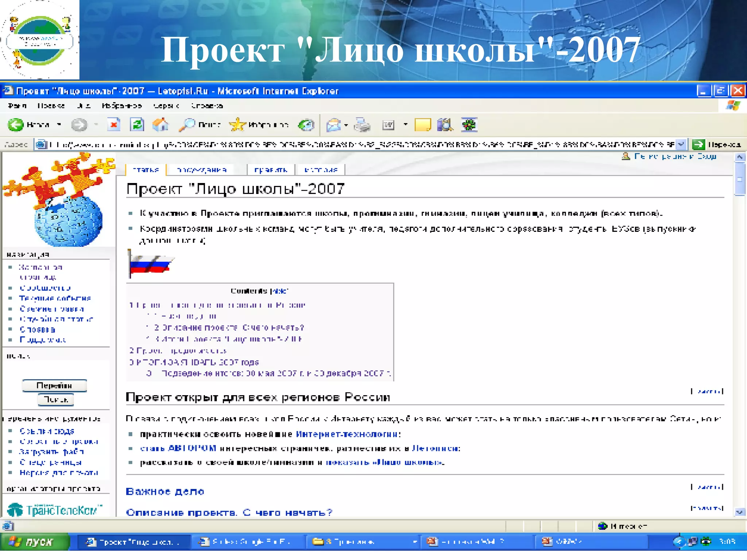Screen dimensions: 747x560
Task: Click the green Go arrow button
Action: (x=698, y=144)
